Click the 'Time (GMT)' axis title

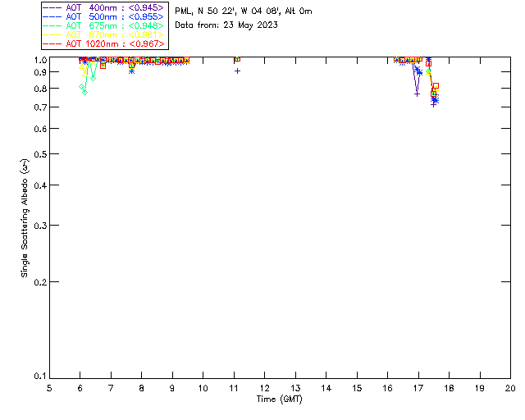(x=279, y=399)
